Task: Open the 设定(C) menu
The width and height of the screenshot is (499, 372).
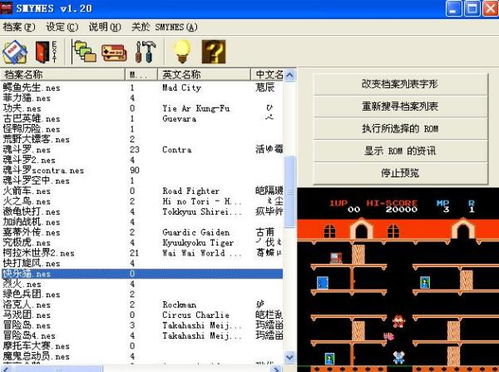Action: (62, 27)
